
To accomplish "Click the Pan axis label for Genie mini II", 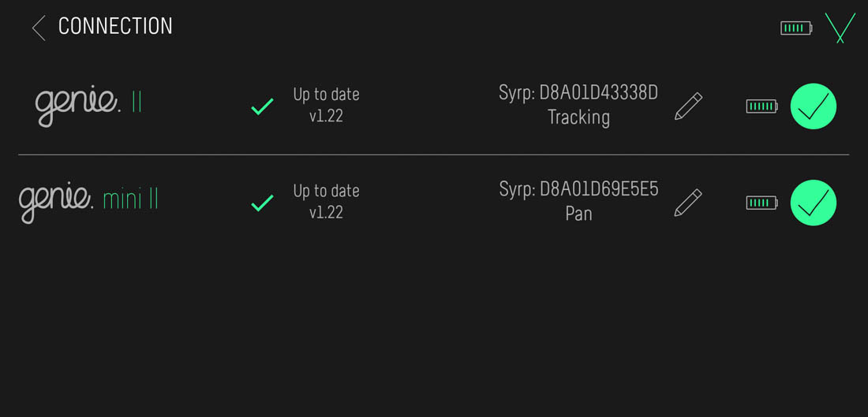I will click(x=578, y=214).
